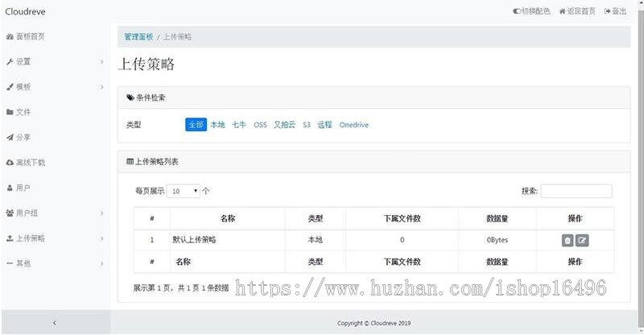Collapse the sidebar with the bottom arrow

coord(54,323)
